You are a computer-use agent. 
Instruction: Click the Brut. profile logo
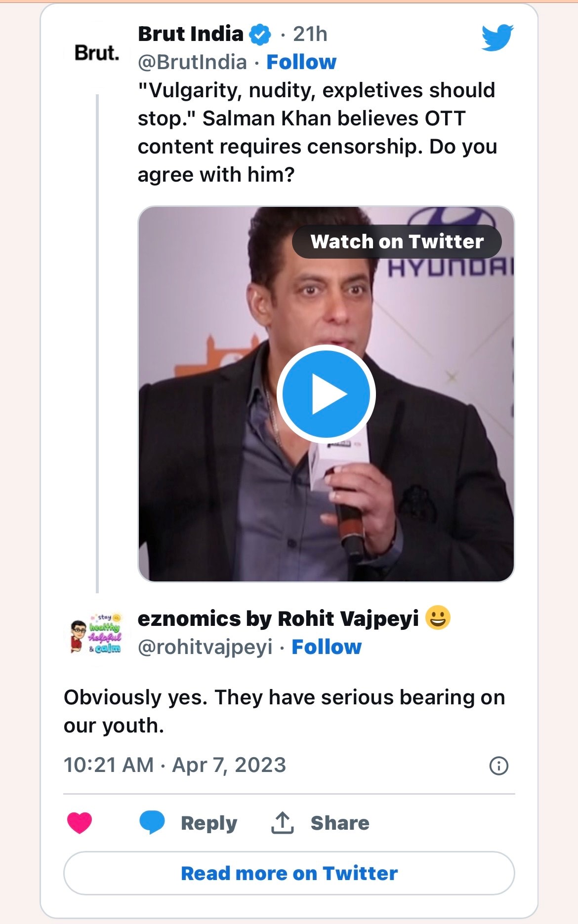pos(97,53)
